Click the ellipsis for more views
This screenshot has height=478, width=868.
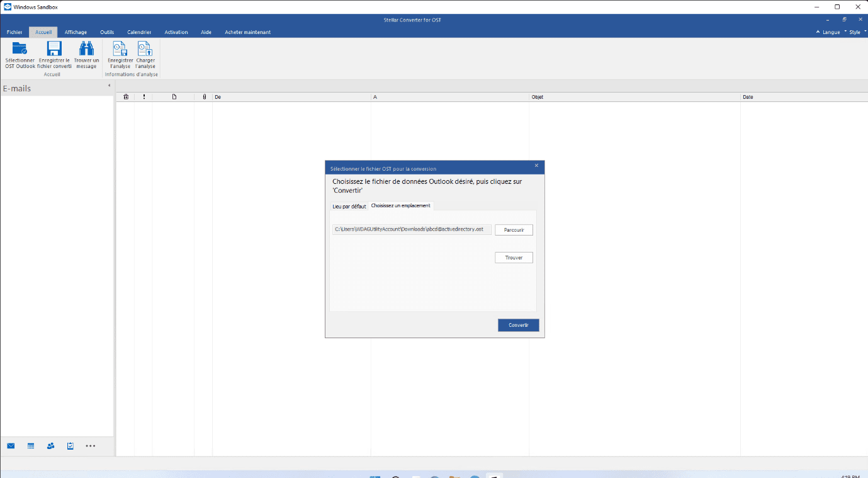[90, 445]
